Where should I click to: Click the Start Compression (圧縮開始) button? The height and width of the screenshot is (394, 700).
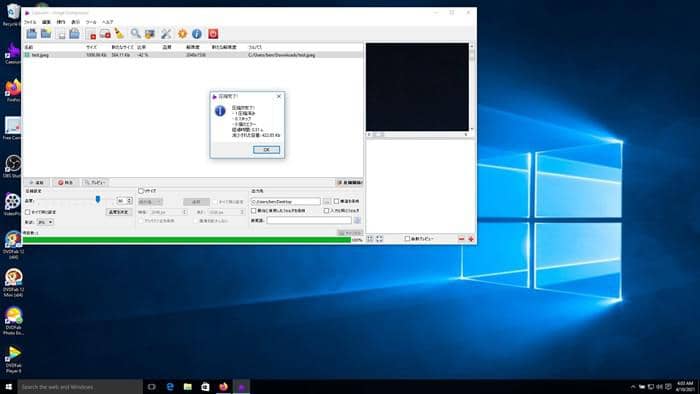click(349, 182)
